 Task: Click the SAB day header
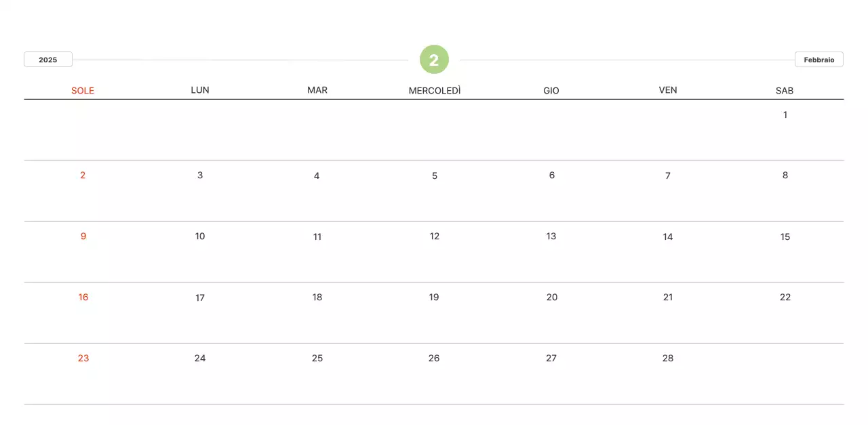[785, 90]
